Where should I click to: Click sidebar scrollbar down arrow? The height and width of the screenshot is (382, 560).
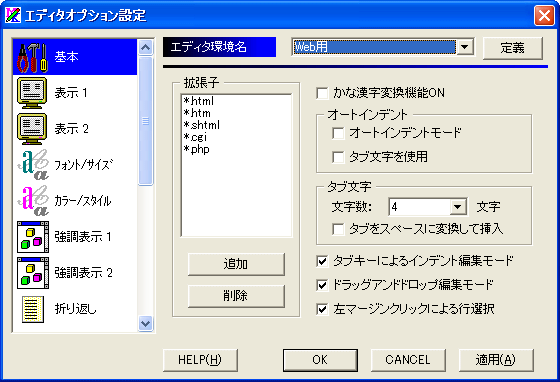pos(145,324)
